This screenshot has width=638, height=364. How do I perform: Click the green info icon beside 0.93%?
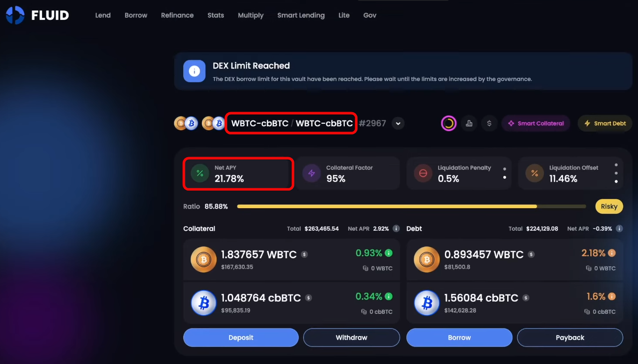[389, 253]
